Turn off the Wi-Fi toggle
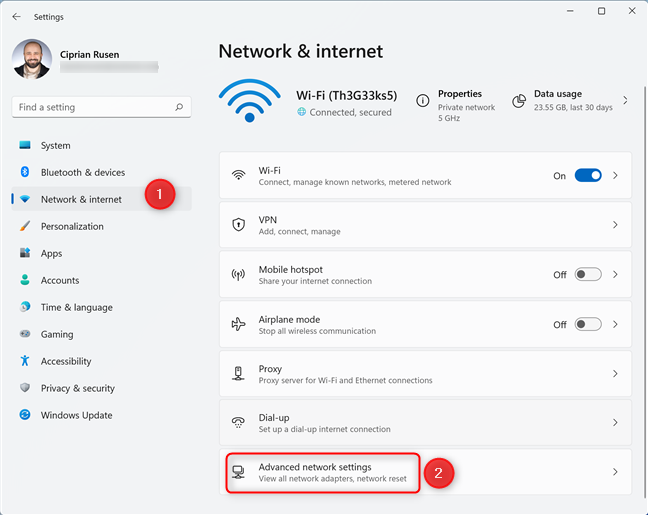 [x=588, y=175]
